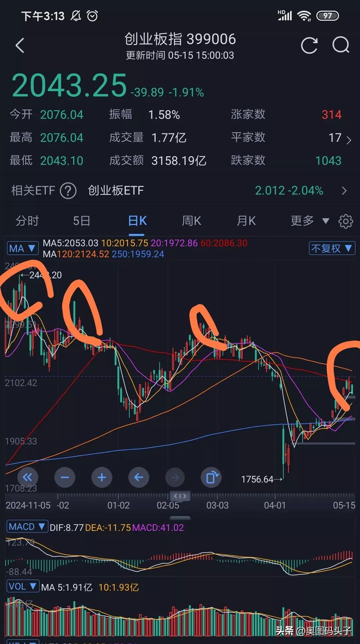Tap the chart range slider handle

tap(180, 496)
